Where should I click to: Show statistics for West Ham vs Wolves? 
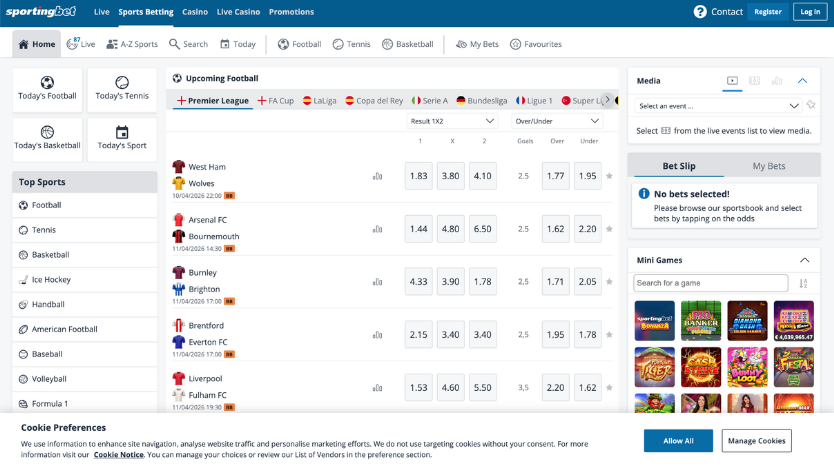[377, 176]
